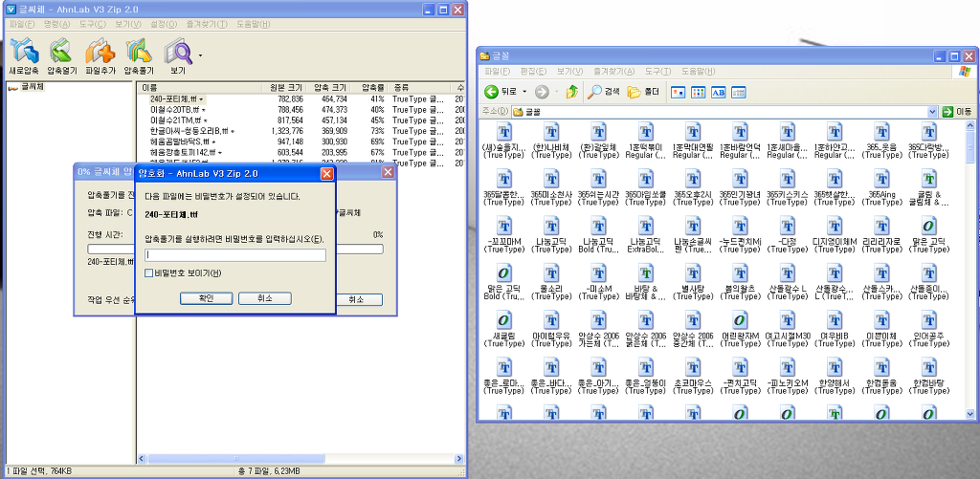Click the 압축률 column header

(x=372, y=88)
